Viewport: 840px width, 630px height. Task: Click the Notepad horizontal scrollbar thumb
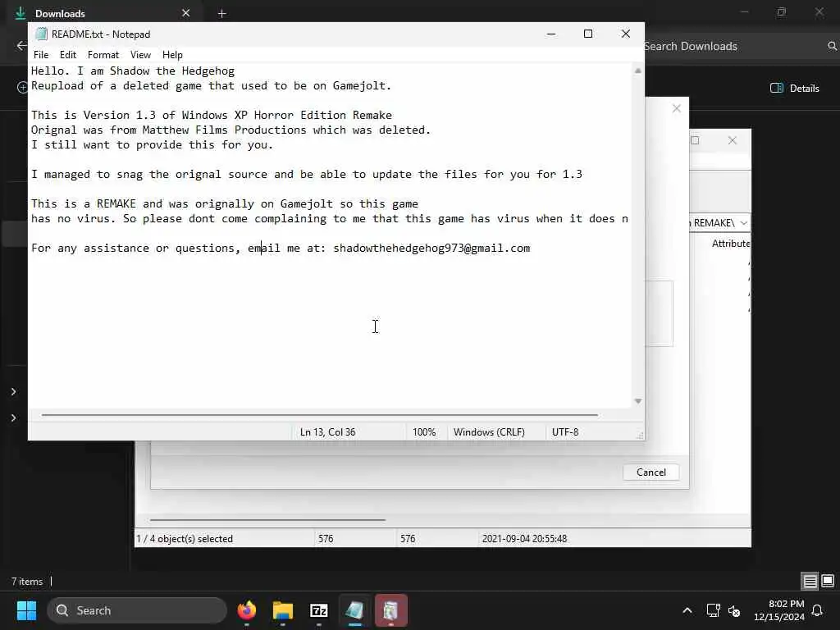(x=319, y=414)
